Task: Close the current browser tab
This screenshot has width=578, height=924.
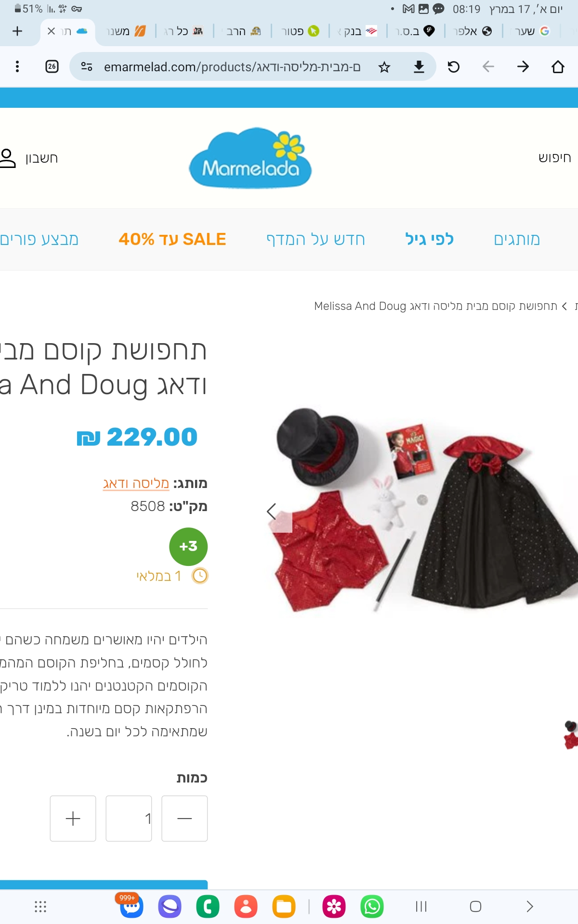Action: tap(52, 31)
